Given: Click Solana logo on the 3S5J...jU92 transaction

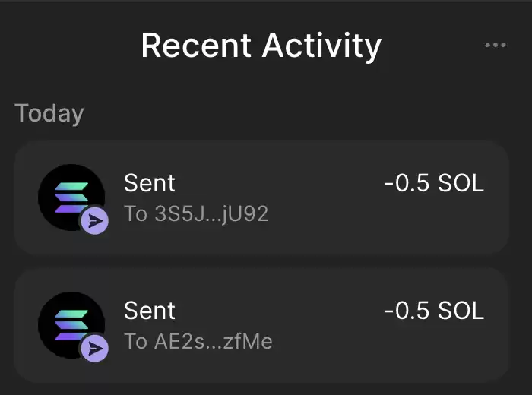Looking at the screenshot, I should click(71, 197).
